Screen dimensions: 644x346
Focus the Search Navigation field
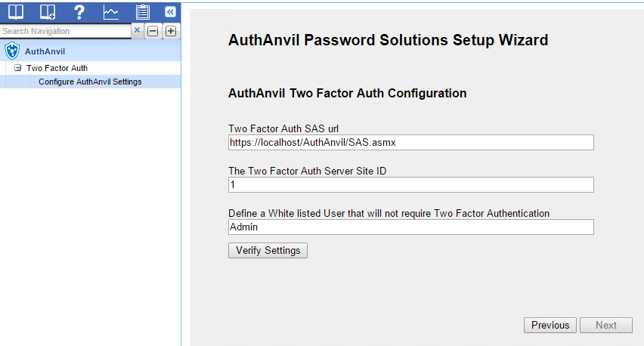pos(66,31)
